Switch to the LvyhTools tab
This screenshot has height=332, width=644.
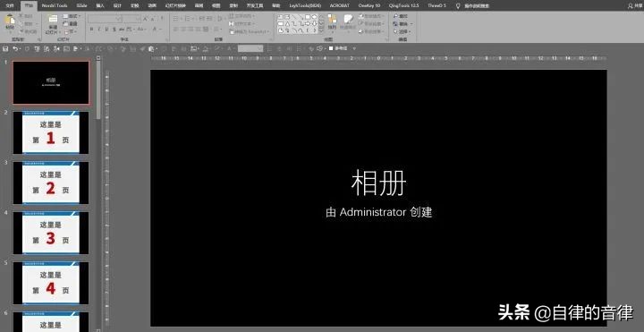coord(306,5)
